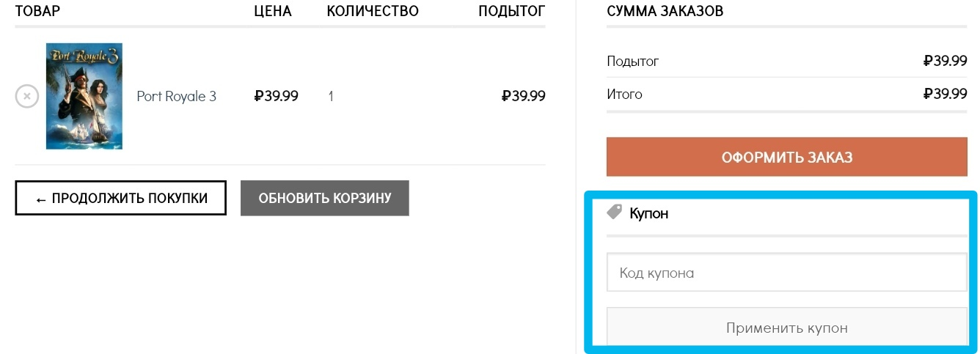Select the quantity value of Port Royale 3
Viewport: 980px width, 354px height.
331,96
